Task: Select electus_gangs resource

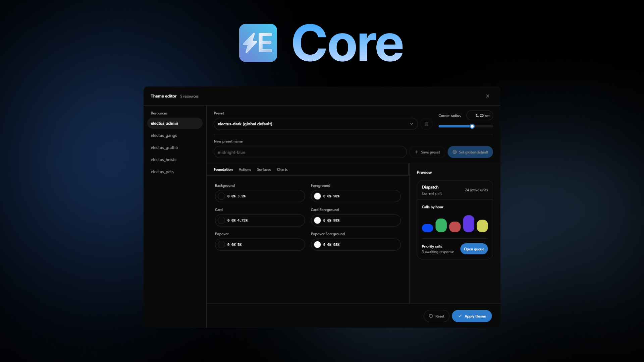Action: tap(175, 135)
